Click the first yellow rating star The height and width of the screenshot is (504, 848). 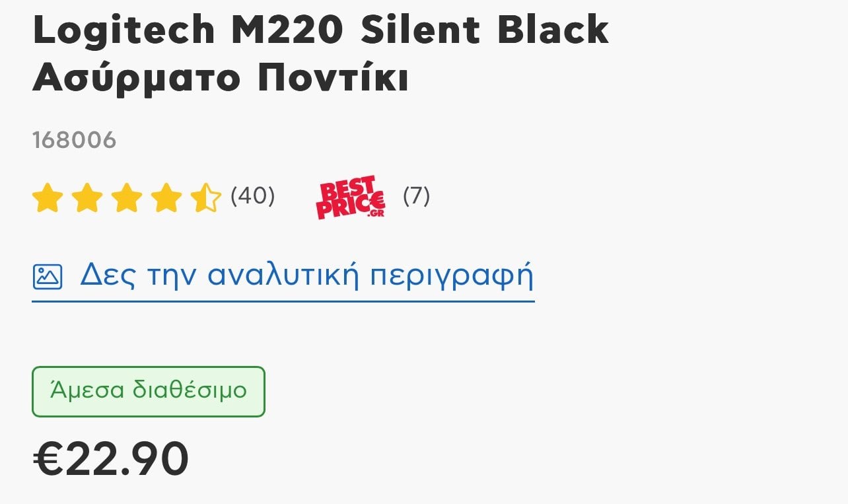(48, 198)
